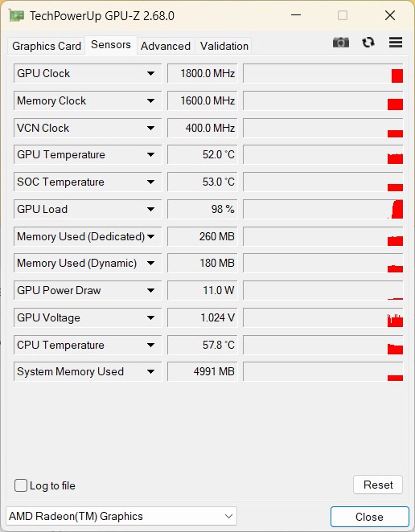The height and width of the screenshot is (532, 415).
Task: Click the Close button at bottom
Action: [x=369, y=517]
